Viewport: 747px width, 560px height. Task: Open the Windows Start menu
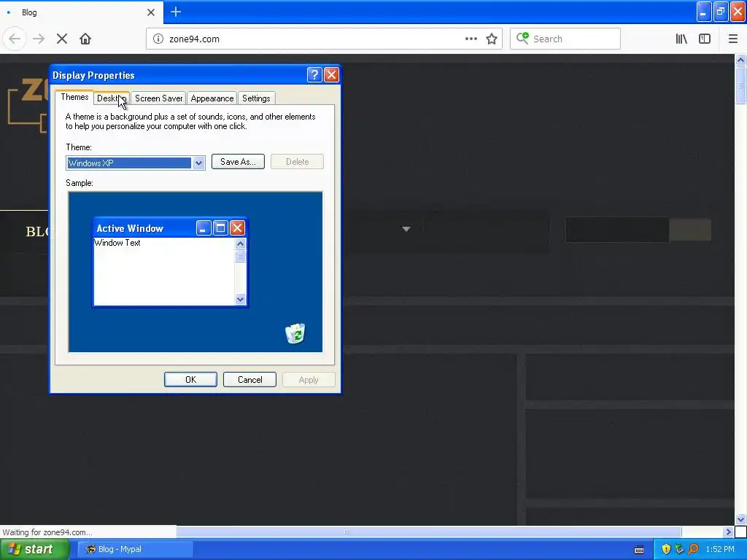[x=34, y=549]
